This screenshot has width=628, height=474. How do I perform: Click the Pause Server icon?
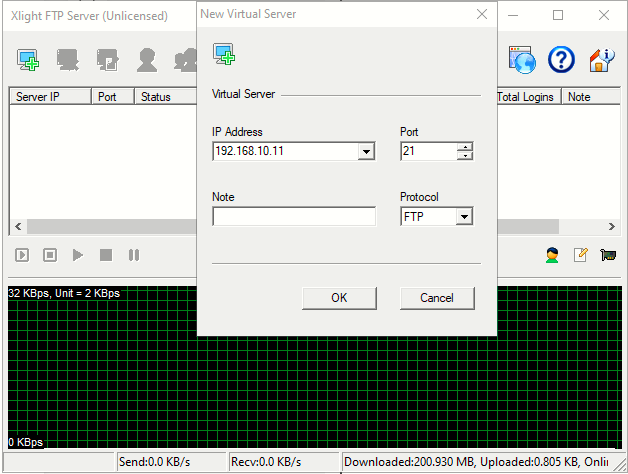[134, 255]
